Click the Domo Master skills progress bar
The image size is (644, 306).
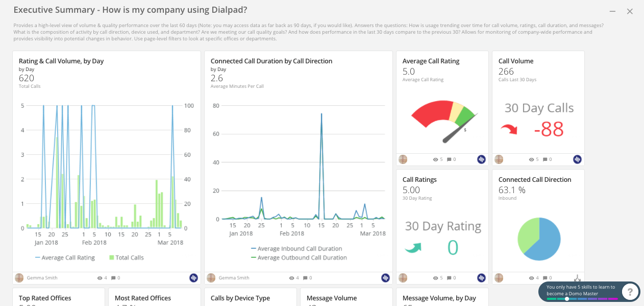(582, 299)
